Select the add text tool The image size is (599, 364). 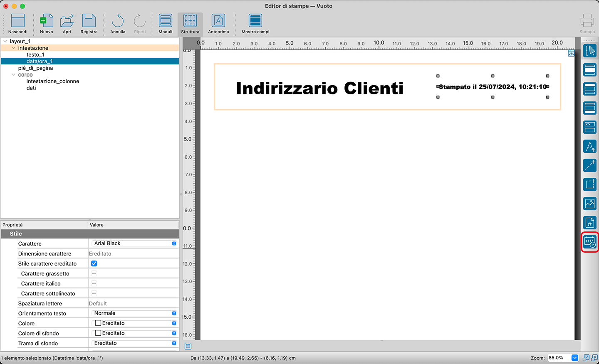point(589,146)
